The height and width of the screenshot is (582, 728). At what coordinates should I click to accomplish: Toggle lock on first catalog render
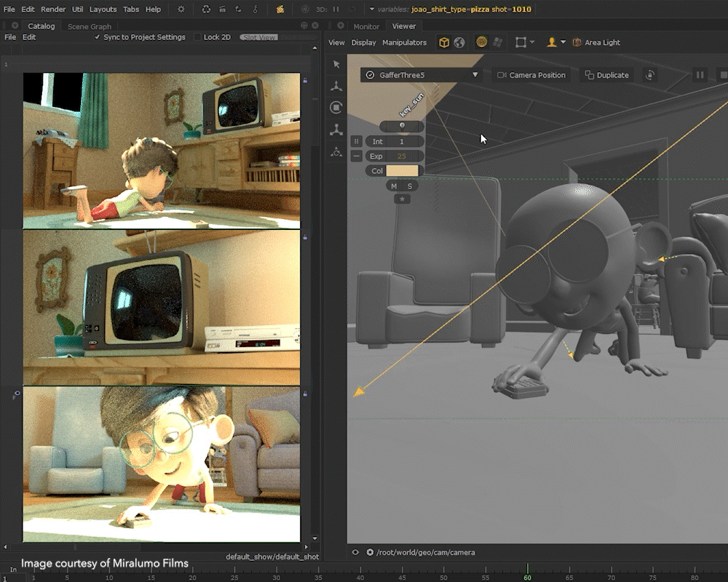[x=305, y=80]
